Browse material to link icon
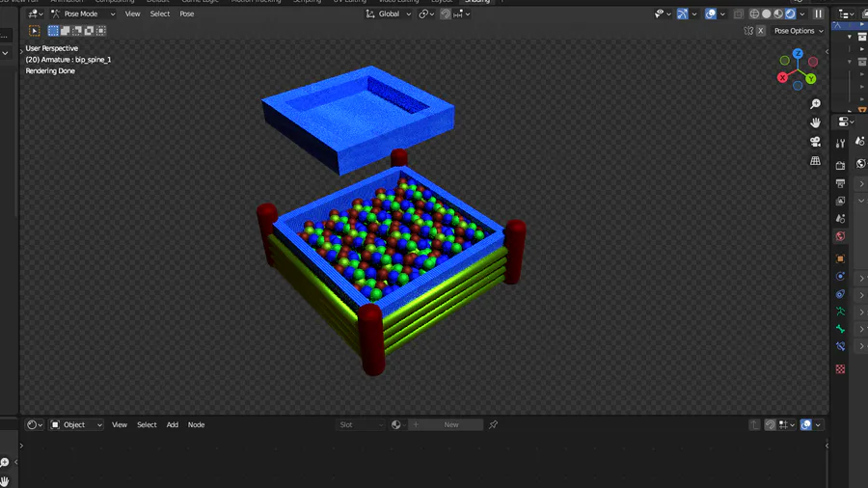This screenshot has height=488, width=868. click(x=398, y=425)
